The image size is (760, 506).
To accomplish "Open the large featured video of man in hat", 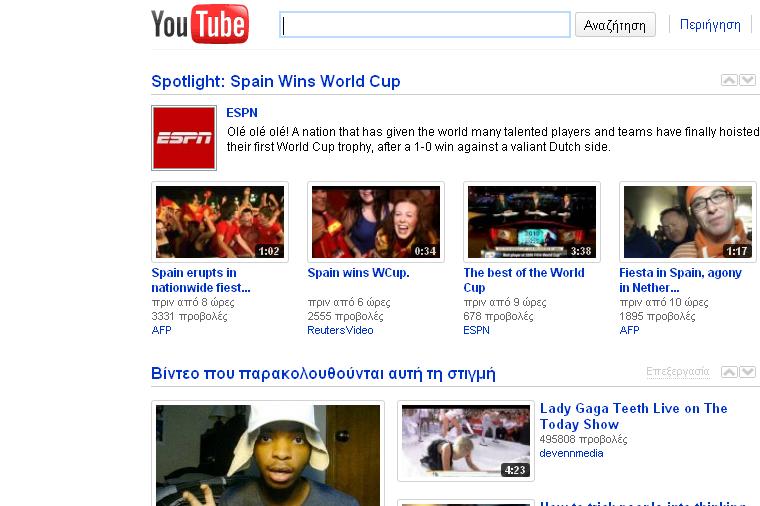I will [268, 455].
